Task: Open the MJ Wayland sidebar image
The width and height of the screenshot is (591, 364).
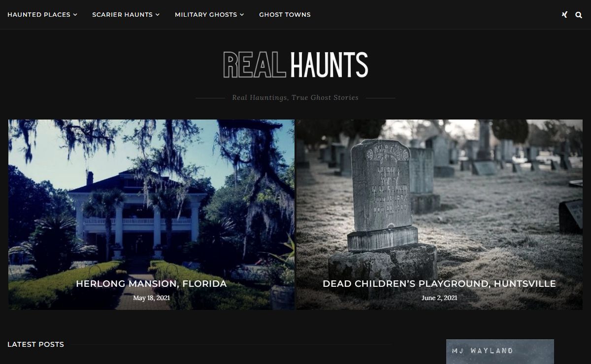Action: 500,352
